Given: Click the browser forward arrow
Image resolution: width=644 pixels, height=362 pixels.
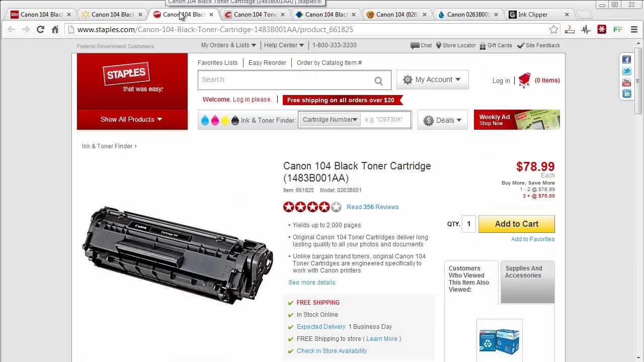Looking at the screenshot, I should pyautogui.click(x=26, y=30).
